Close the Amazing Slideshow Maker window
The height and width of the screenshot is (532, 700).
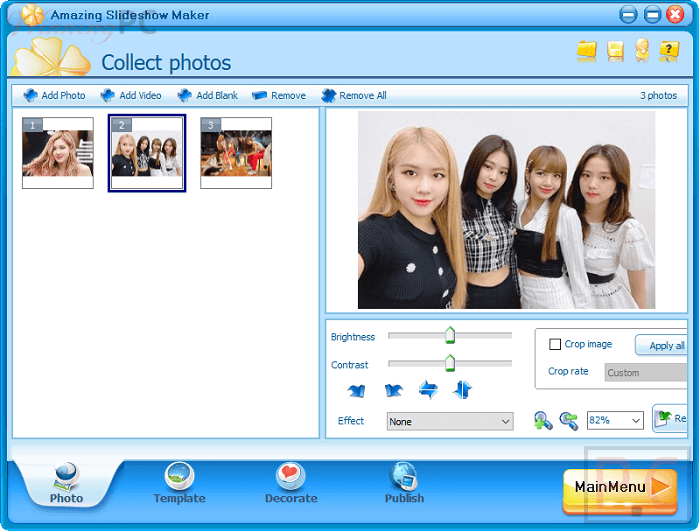point(675,15)
